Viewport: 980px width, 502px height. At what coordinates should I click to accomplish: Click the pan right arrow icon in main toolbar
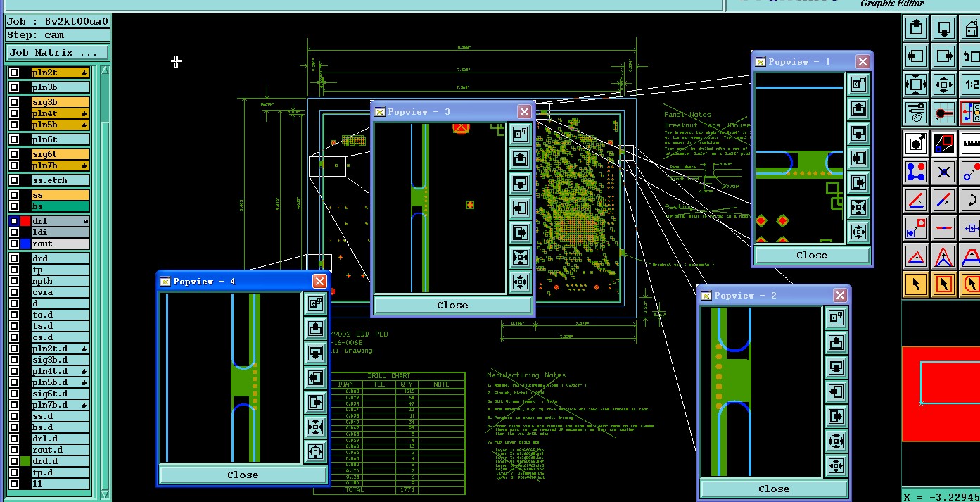[944, 56]
